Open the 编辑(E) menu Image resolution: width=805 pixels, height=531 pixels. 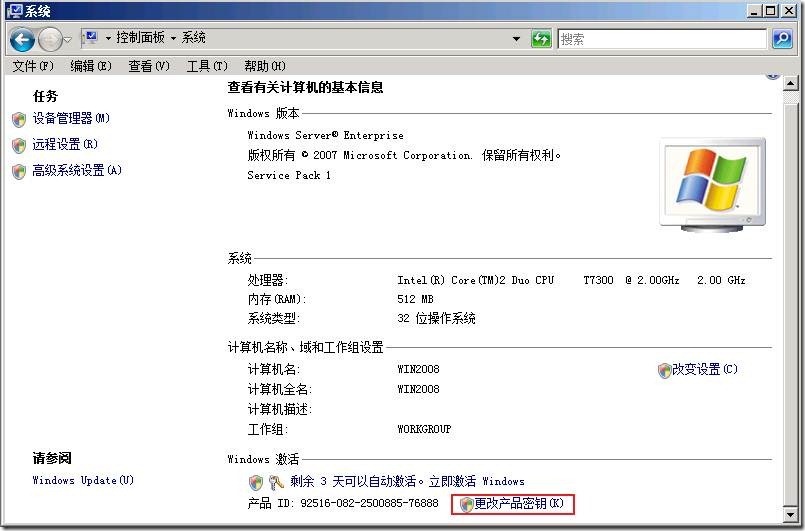coord(91,66)
